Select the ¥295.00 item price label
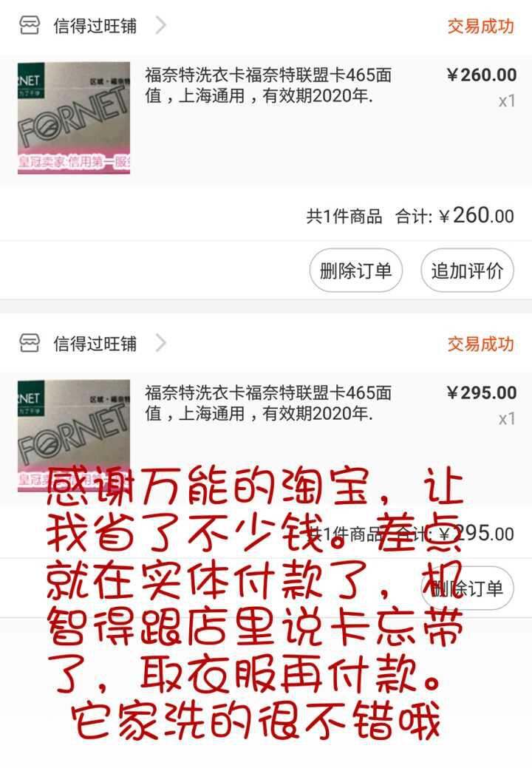The image size is (532, 768). pyautogui.click(x=482, y=393)
